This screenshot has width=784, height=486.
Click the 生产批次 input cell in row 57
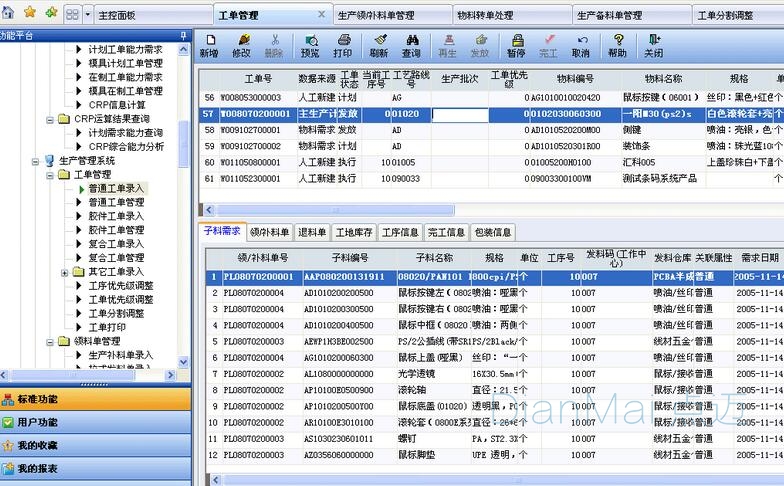tap(460, 114)
